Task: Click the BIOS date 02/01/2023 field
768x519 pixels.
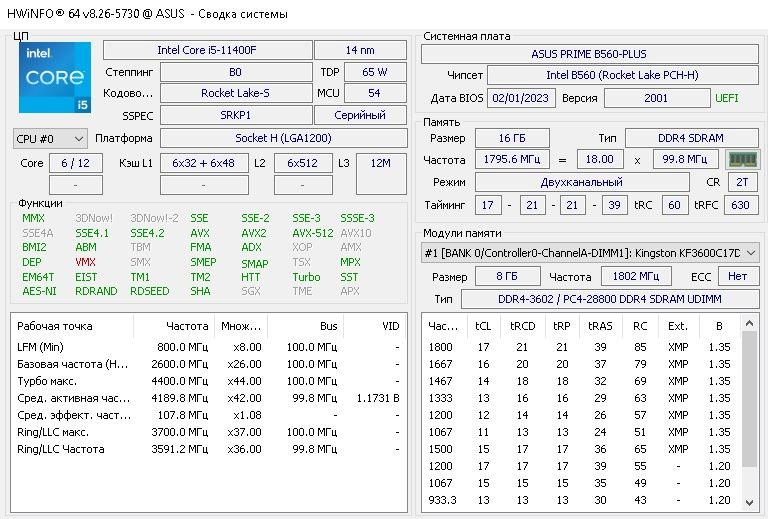Action: pos(521,98)
